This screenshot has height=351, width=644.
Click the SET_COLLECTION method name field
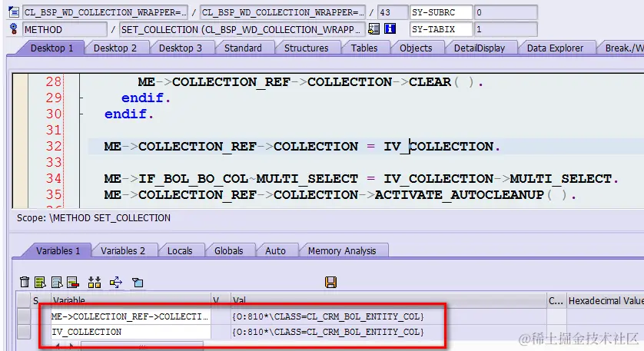[x=242, y=29]
